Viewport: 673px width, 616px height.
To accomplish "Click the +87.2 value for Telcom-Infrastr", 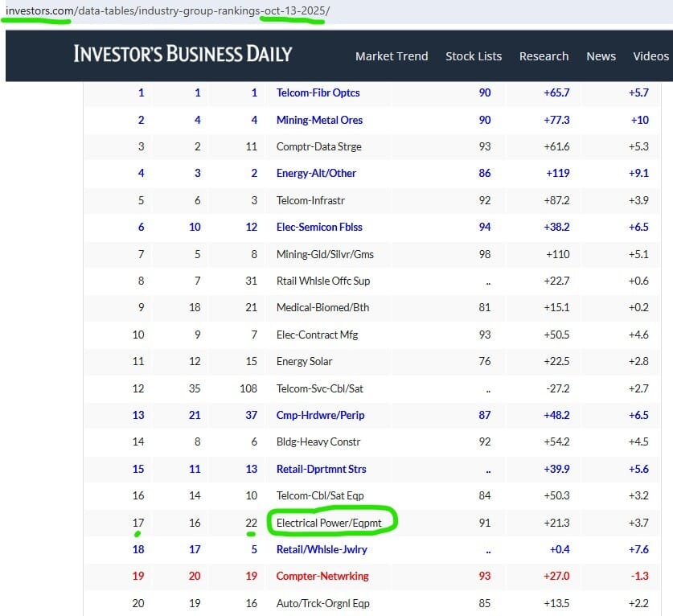I will coord(556,200).
